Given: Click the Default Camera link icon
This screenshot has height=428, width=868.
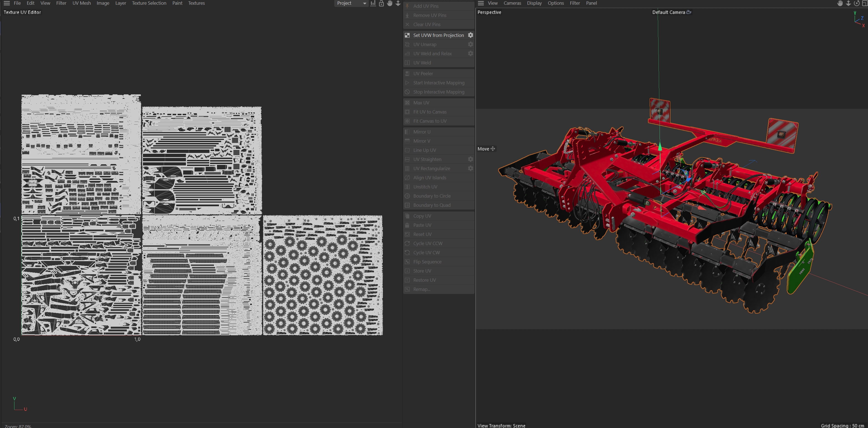Looking at the screenshot, I should (x=689, y=12).
